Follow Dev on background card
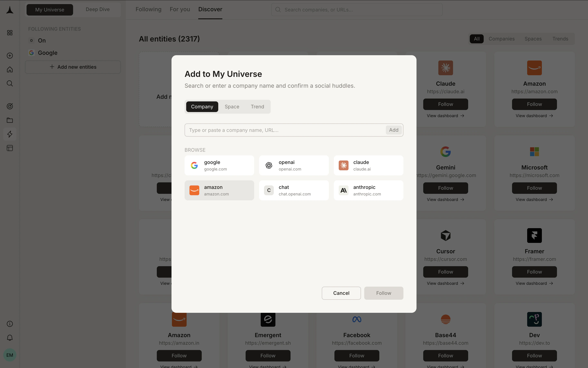Viewport: 588px width, 368px height. click(534, 356)
